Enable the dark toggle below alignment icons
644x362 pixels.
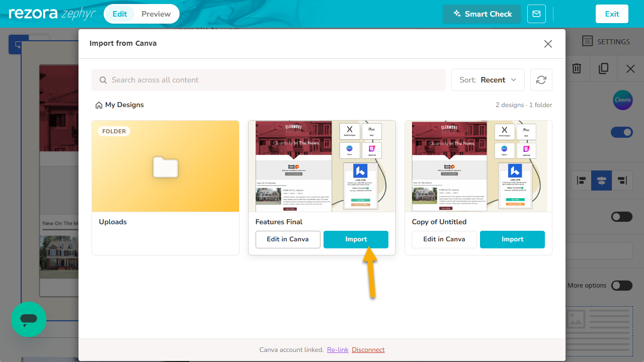click(x=622, y=217)
